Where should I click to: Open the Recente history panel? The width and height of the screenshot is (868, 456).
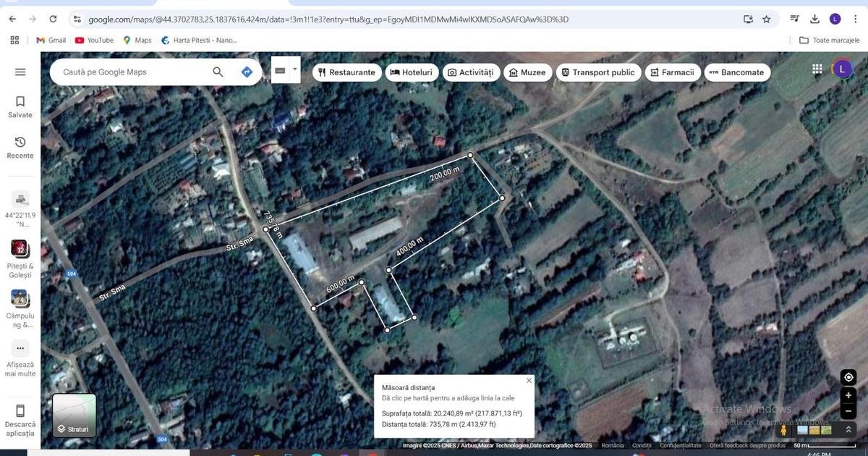coord(20,147)
